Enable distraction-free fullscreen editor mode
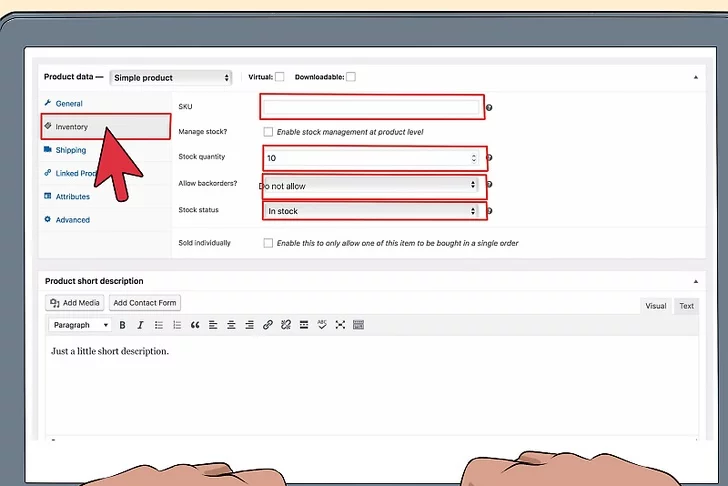Viewport: 728px width, 486px height. 340,325
